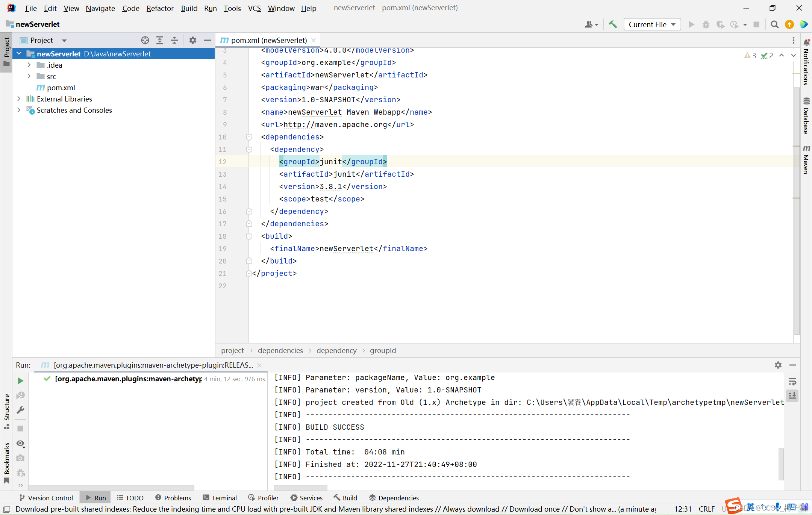Image resolution: width=812 pixels, height=515 pixels.
Task: Click Expand All icon in Project panel
Action: click(x=160, y=40)
